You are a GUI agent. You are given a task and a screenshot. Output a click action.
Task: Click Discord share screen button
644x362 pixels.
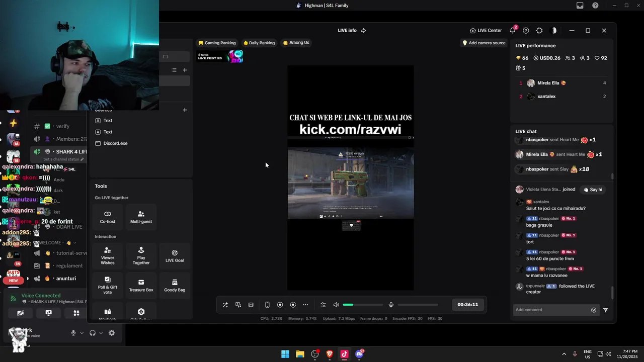(48, 313)
